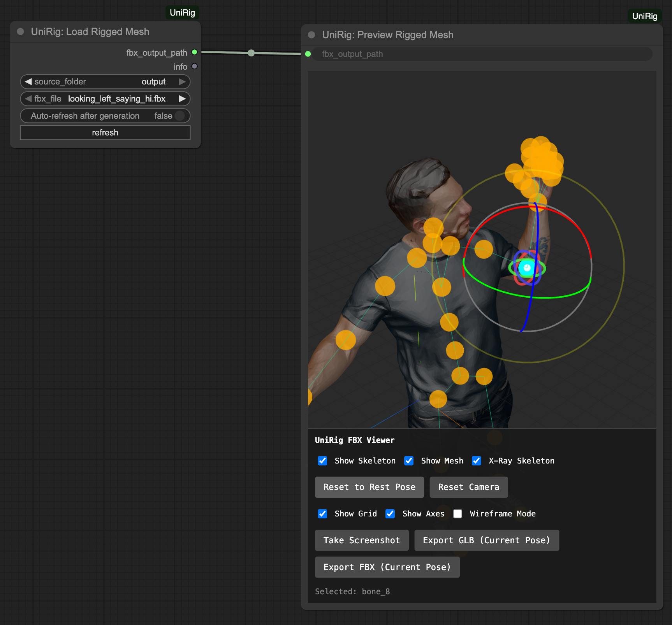Disable the Show Skeleton checkbox
The width and height of the screenshot is (672, 625).
click(322, 461)
